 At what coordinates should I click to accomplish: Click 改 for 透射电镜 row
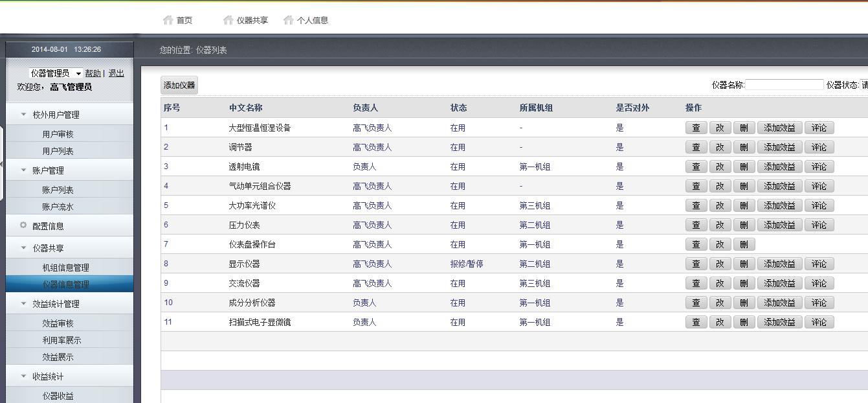coord(720,167)
